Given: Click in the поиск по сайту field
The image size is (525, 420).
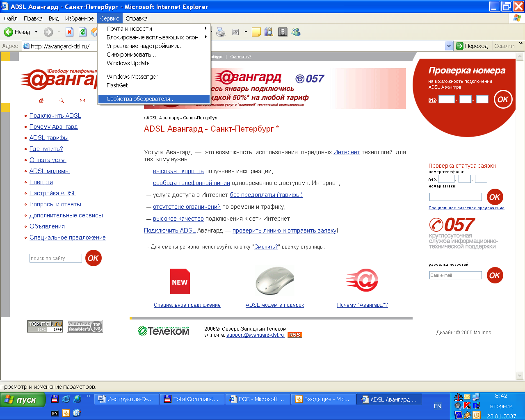Looking at the screenshot, I should point(56,258).
